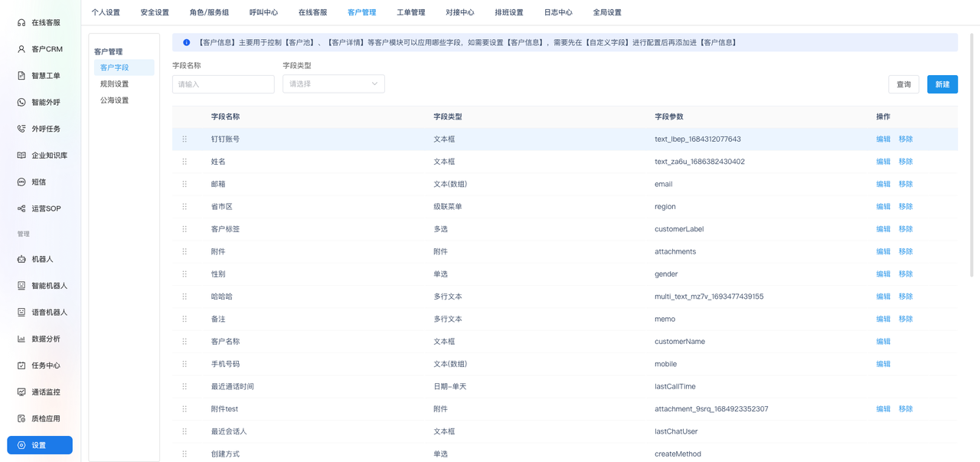Open 通话监控 monitor icon
Screen dimensions: 980x462
click(21, 392)
